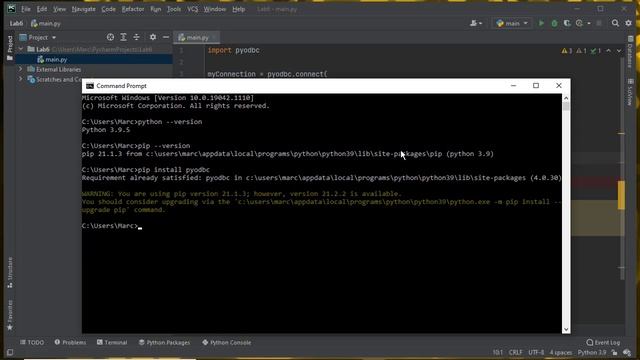Image resolution: width=640 pixels, height=360 pixels.
Task: Open the Event Log
Action: 603,342
